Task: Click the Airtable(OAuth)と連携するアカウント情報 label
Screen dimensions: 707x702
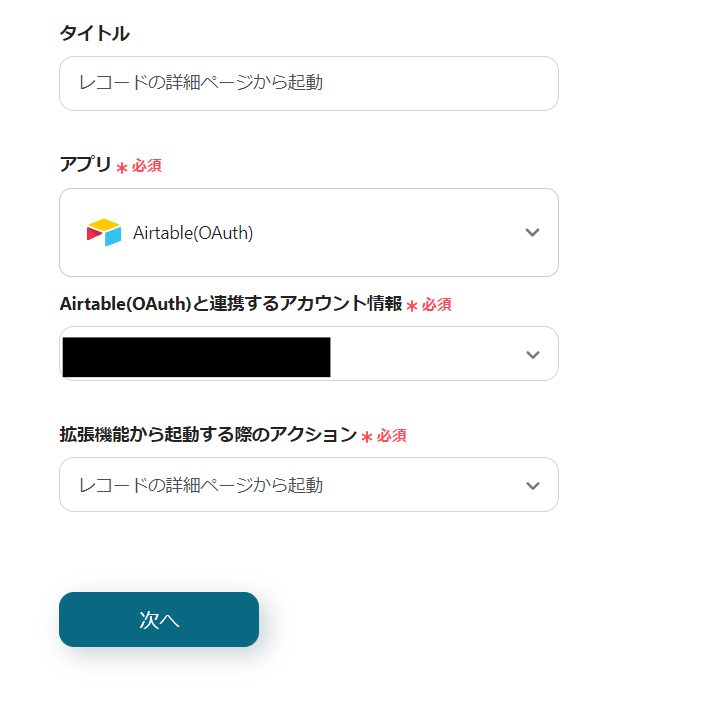Action: (x=230, y=304)
